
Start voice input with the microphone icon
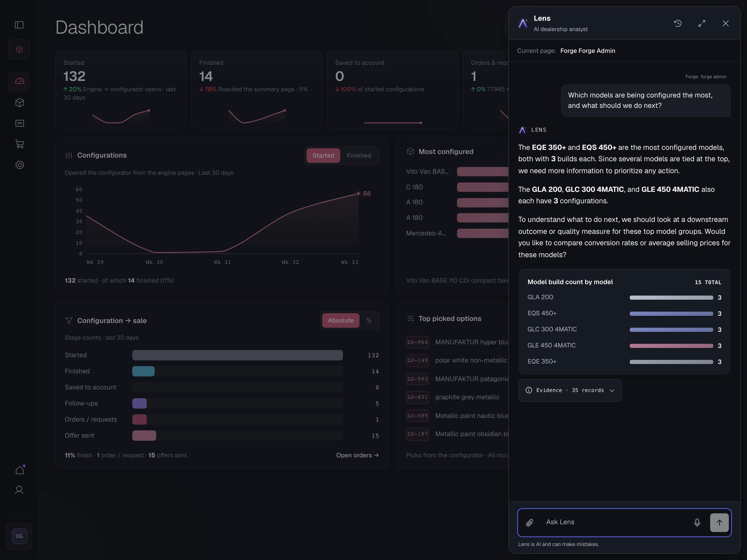coord(697,522)
